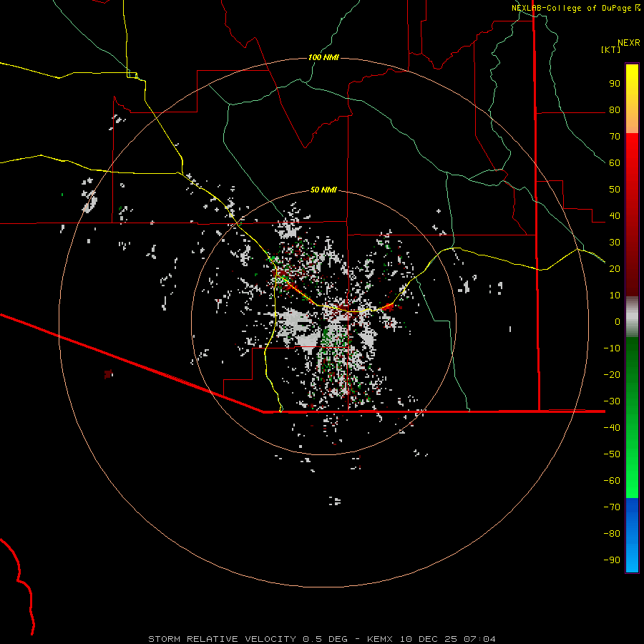The height and width of the screenshot is (644, 644).
Task: Click the -30 value on velocity scale
Action: pyautogui.click(x=612, y=401)
